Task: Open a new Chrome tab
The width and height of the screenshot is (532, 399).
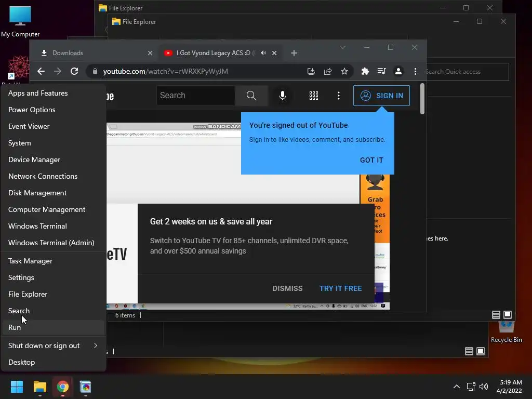Action: click(x=294, y=53)
